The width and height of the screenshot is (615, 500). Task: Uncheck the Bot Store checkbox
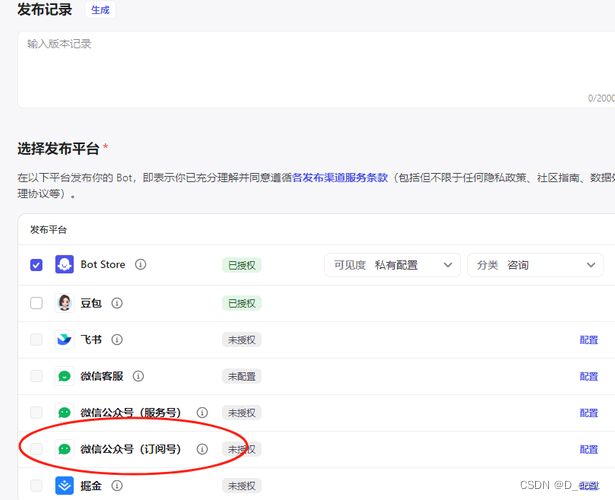click(36, 265)
